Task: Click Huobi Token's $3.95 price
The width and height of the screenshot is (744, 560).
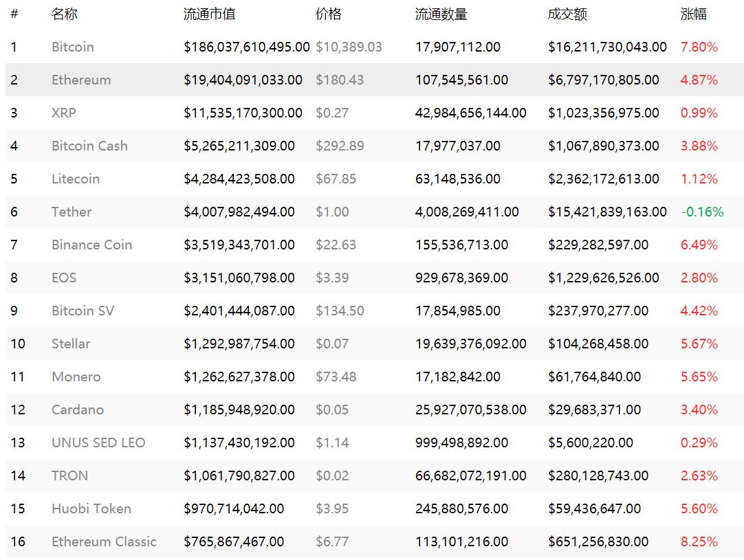Action: (x=332, y=509)
